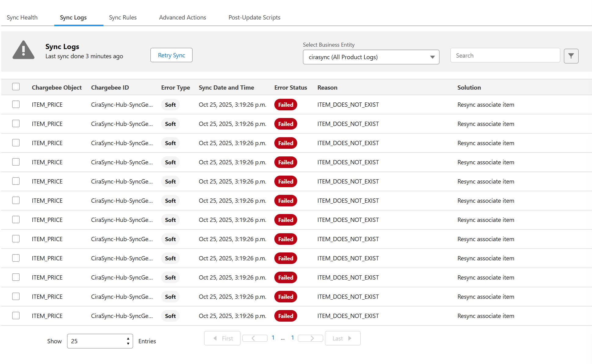
Task: Click the Retry Sync button
Action: click(171, 55)
